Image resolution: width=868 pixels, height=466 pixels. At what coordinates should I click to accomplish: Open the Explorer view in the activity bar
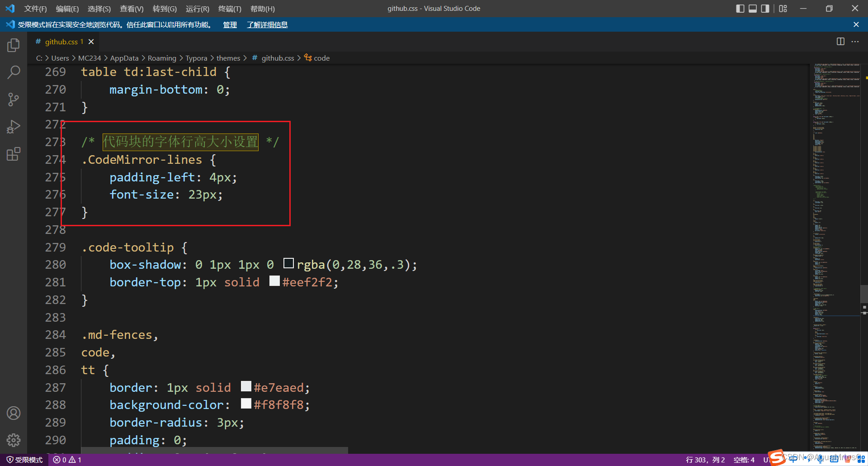tap(14, 45)
